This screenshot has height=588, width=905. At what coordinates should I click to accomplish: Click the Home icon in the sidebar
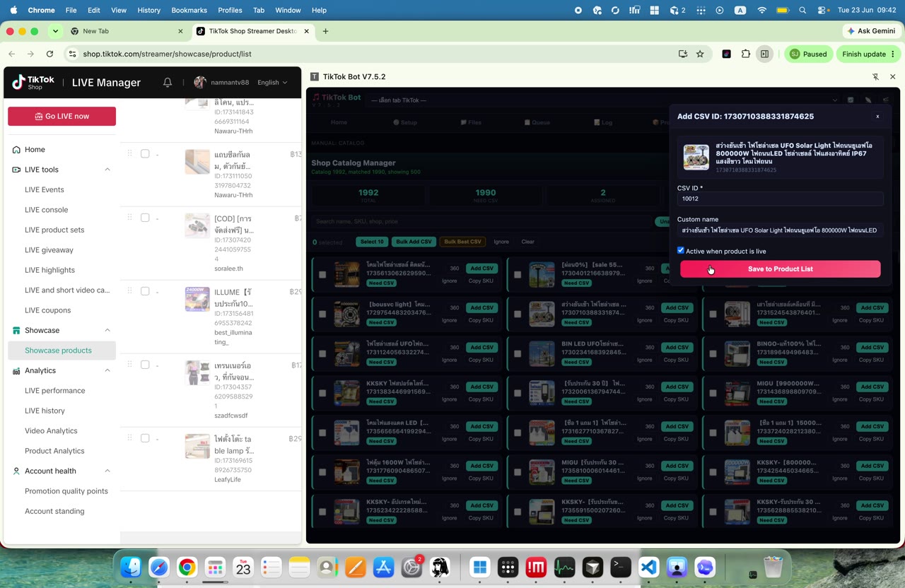[x=16, y=150]
